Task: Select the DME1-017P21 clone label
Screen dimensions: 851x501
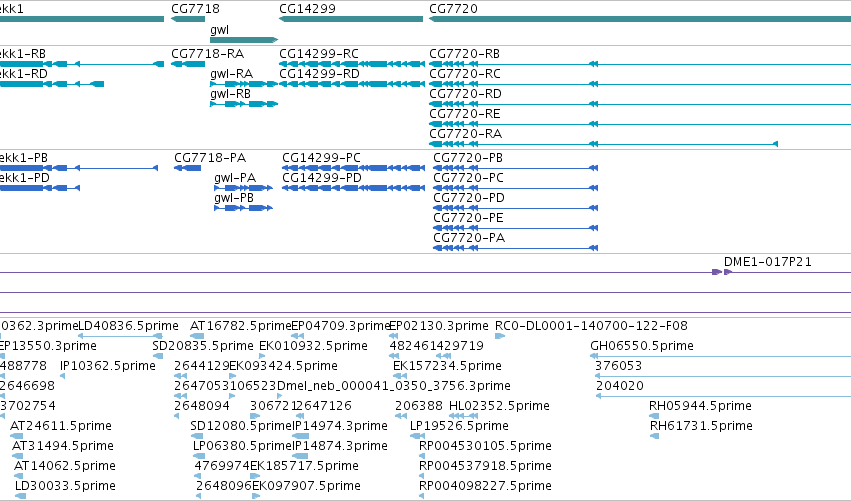Action: pyautogui.click(x=767, y=262)
